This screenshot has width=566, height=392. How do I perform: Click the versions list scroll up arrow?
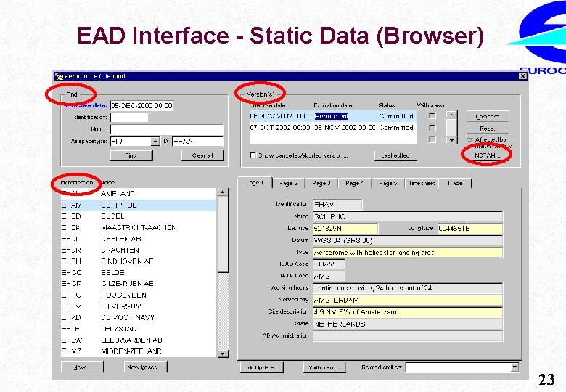click(x=451, y=115)
